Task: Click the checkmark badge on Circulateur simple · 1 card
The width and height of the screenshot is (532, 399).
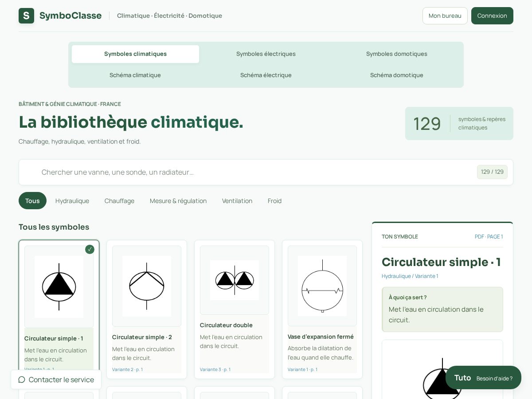Action: pos(90,249)
